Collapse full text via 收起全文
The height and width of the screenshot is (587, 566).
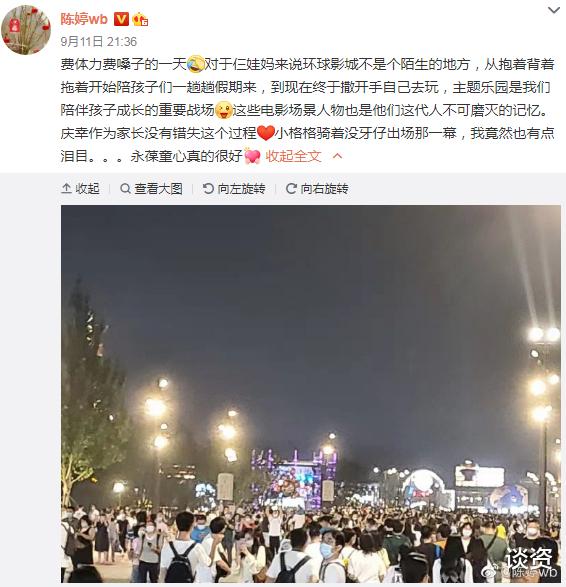293,156
